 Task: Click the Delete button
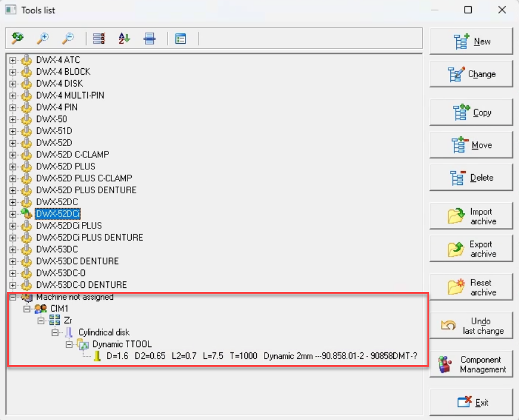pos(471,178)
